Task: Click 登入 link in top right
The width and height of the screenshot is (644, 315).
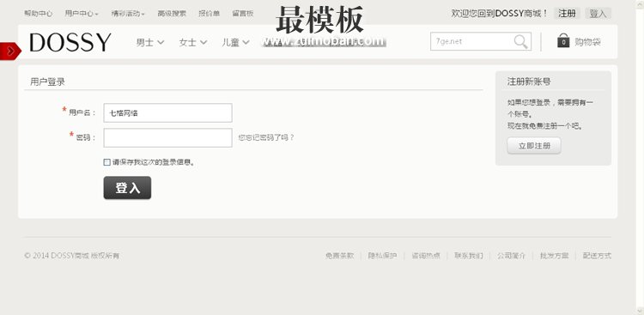Action: pos(598,14)
